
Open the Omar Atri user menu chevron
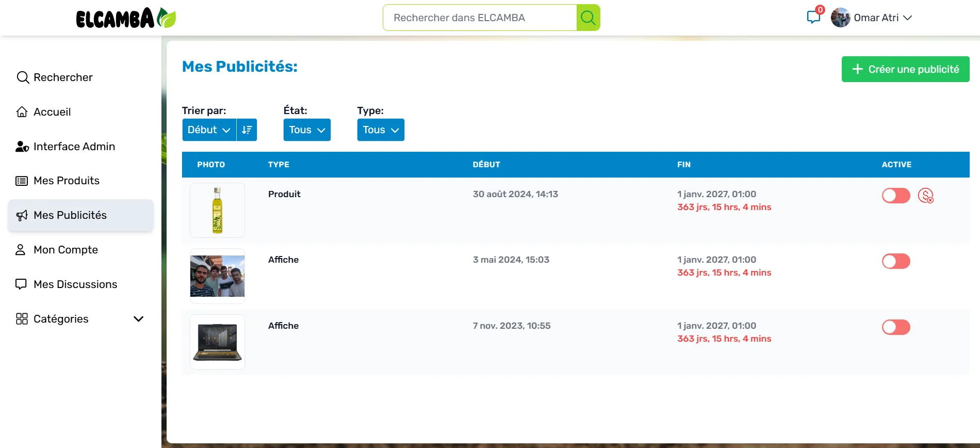tap(908, 18)
